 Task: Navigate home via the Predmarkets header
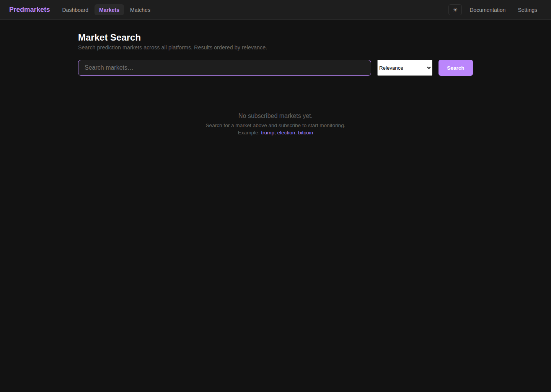(x=29, y=10)
